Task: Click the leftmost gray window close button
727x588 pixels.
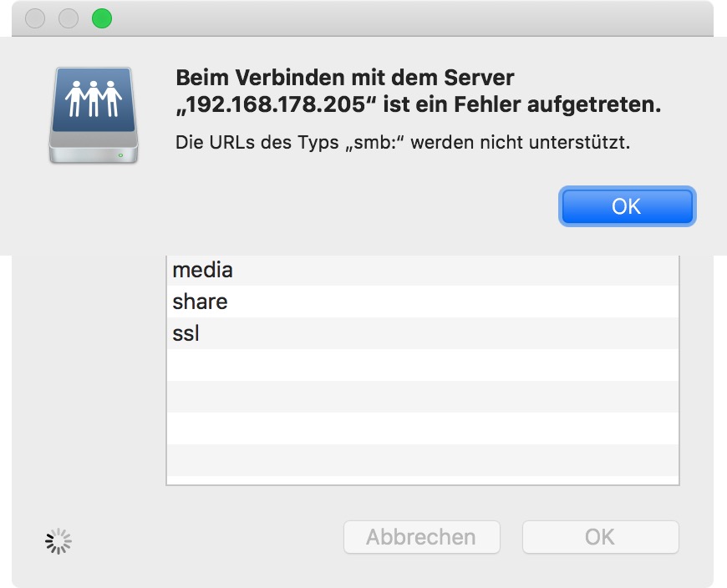Action: pos(35,18)
